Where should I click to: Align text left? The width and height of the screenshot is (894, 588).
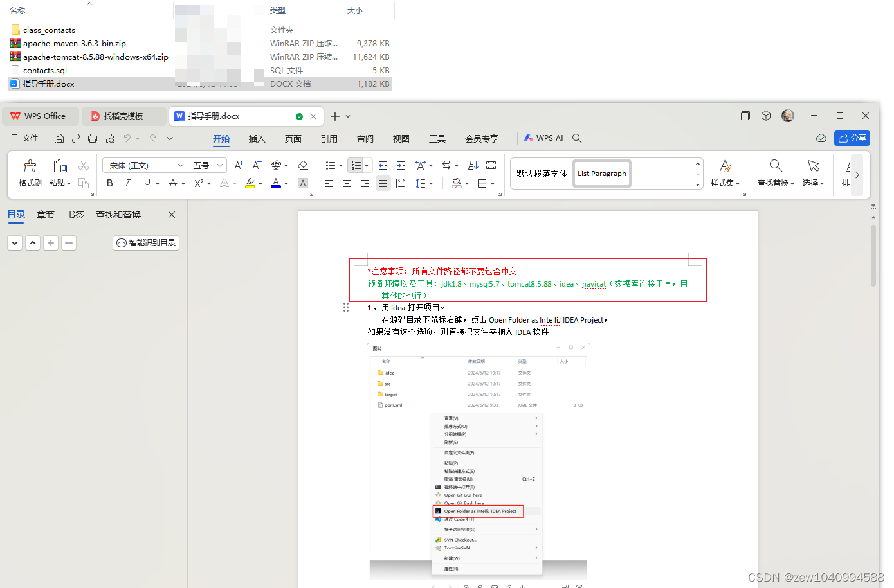[329, 183]
